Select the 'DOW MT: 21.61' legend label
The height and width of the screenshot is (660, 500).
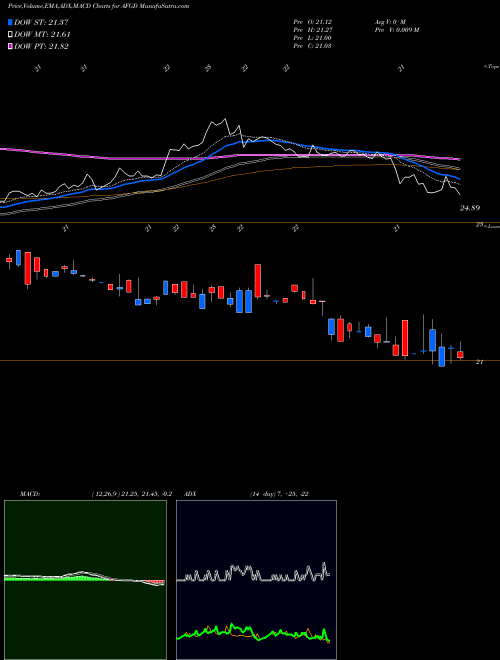pos(42,35)
